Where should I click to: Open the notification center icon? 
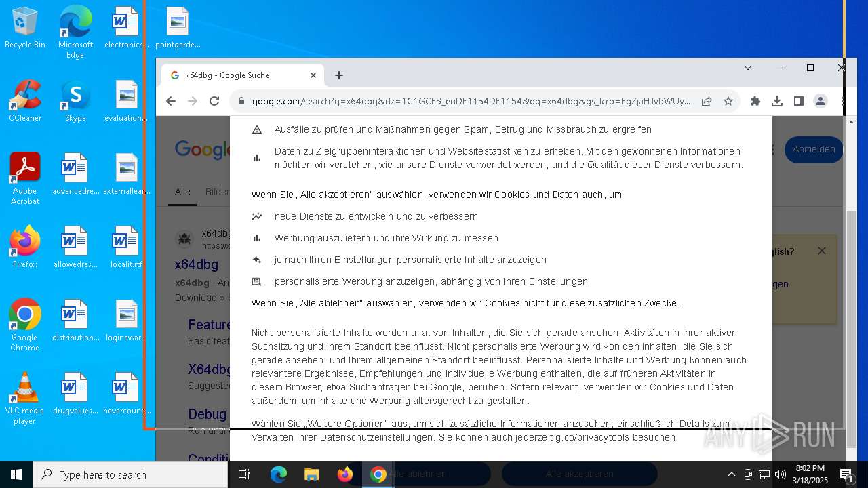847,474
